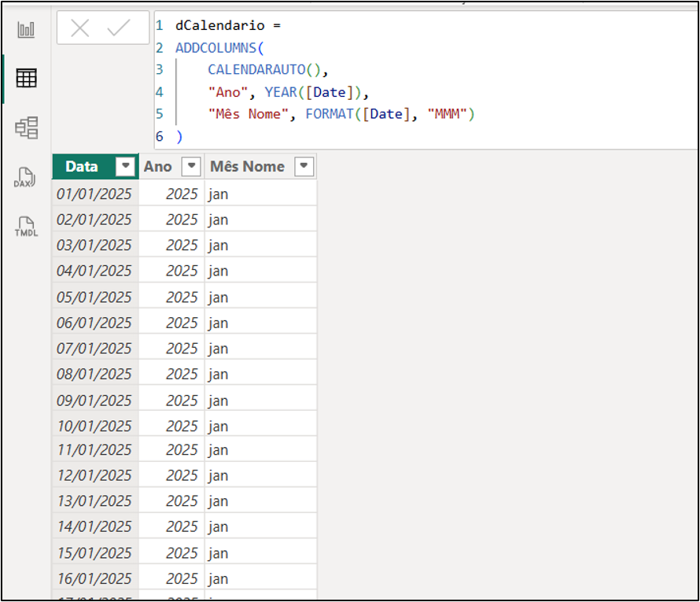Commit formula with checkmark icon
Image resolution: width=700 pixels, height=602 pixels.
point(119,28)
